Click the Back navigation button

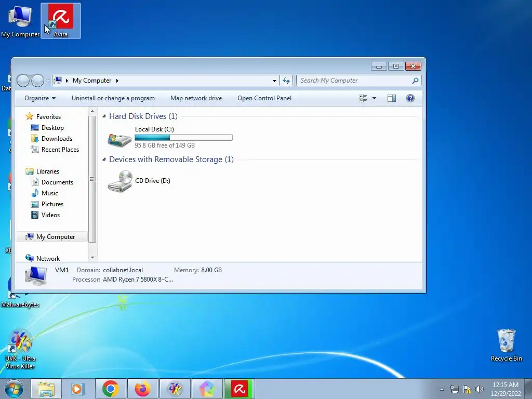tap(23, 81)
